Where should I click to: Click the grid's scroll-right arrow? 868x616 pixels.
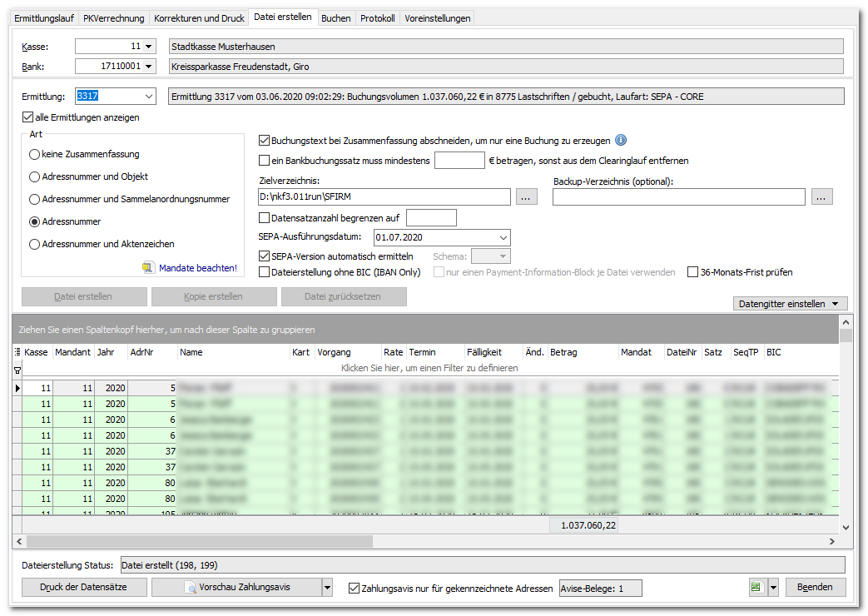832,541
